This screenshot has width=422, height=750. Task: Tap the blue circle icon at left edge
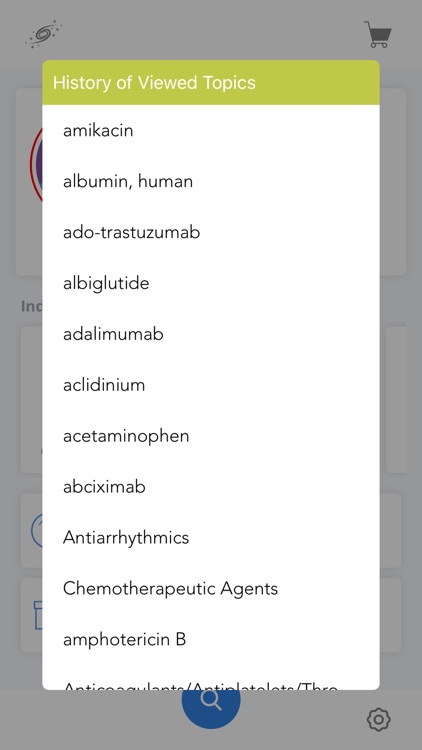click(36, 530)
